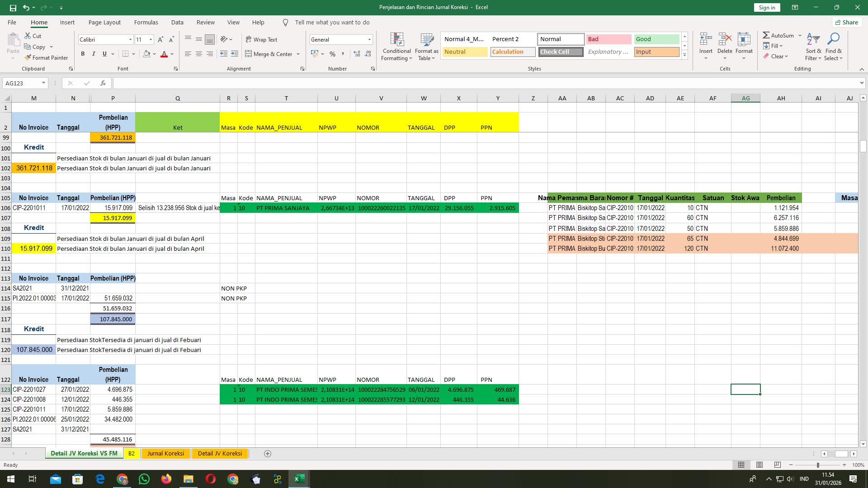Apply Center alignment to cells
This screenshot has height=488, width=868.
[x=199, y=54]
